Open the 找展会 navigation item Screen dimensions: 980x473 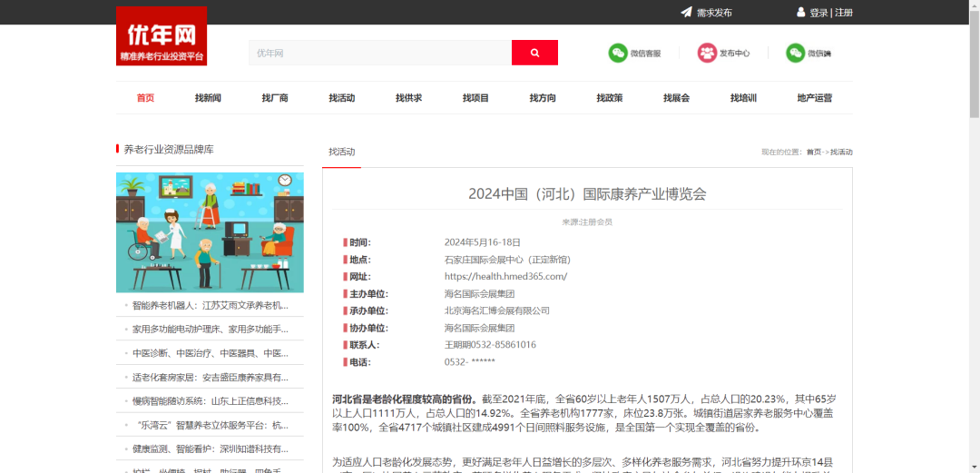[x=676, y=98]
